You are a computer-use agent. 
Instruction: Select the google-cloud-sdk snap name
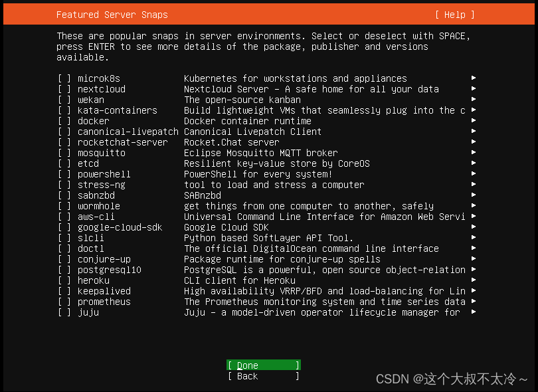click(x=120, y=228)
